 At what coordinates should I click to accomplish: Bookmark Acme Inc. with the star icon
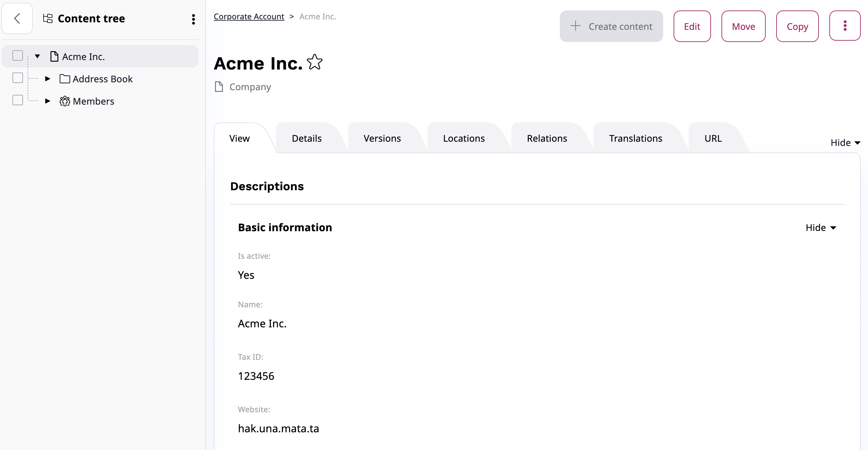coord(314,62)
